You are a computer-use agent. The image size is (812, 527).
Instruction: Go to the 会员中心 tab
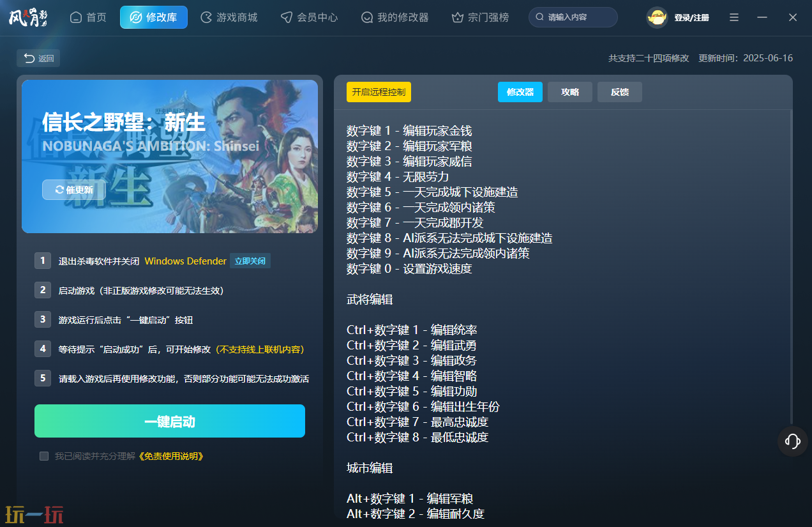click(310, 17)
